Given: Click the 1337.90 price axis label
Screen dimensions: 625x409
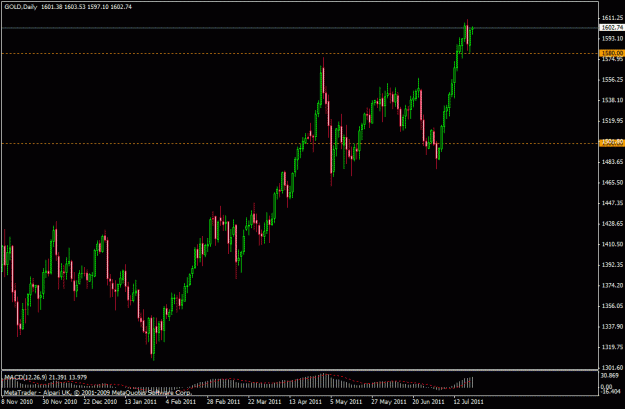Looking at the screenshot, I should coord(613,326).
